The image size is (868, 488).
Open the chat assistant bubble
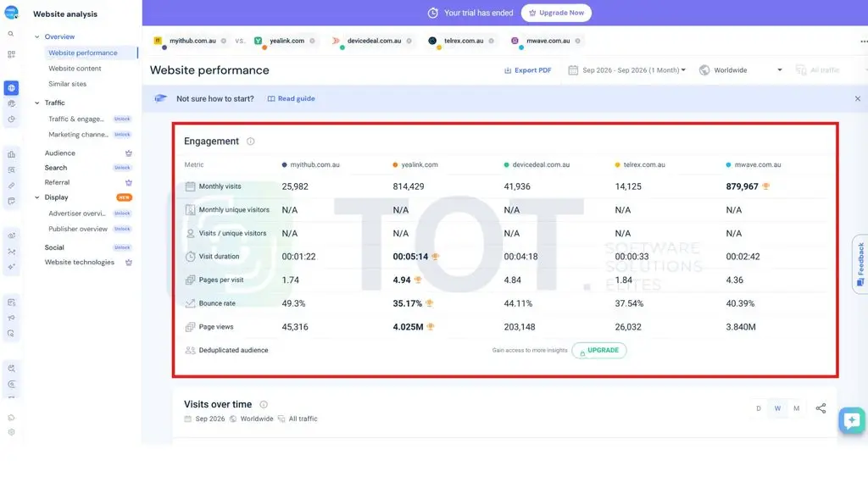pyautogui.click(x=851, y=420)
